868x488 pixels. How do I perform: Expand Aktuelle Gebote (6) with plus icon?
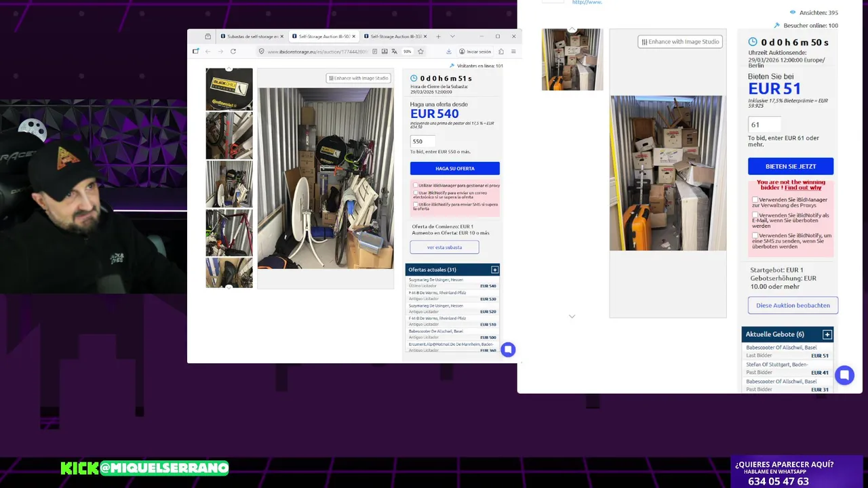827,334
